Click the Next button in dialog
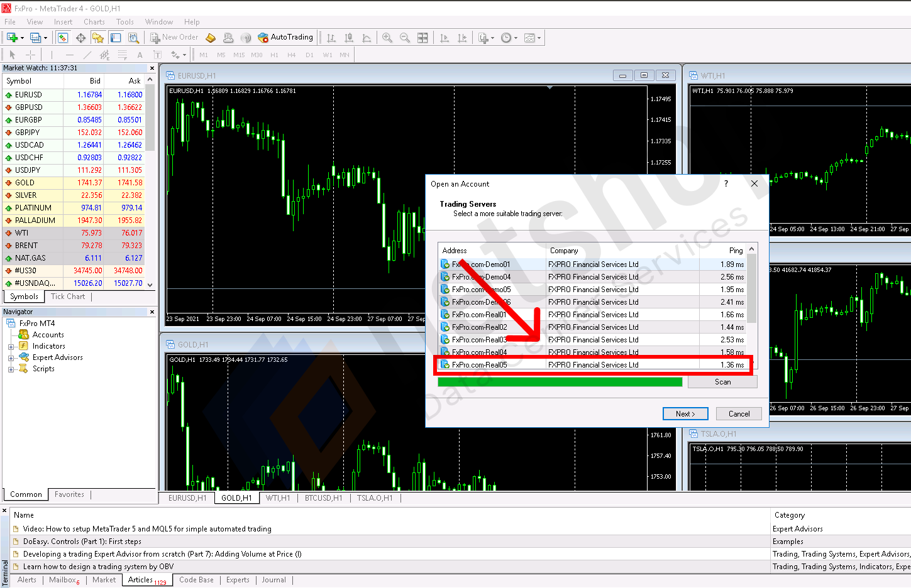The width and height of the screenshot is (911, 588). 685,413
